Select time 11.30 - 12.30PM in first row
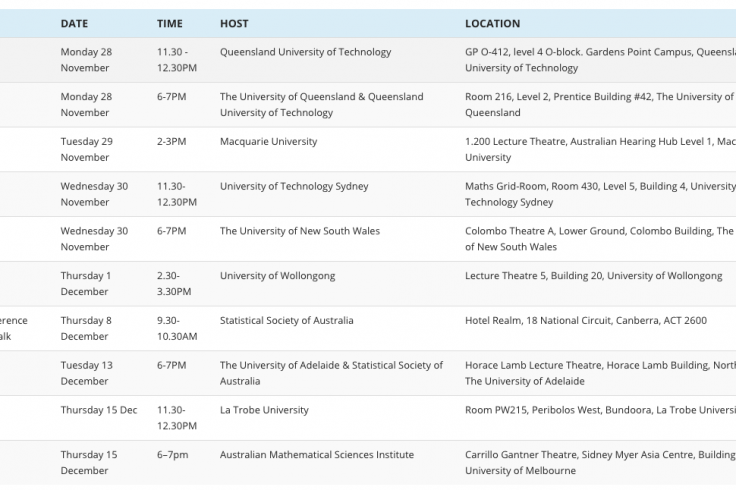This screenshot has height=490, width=736. [x=177, y=60]
